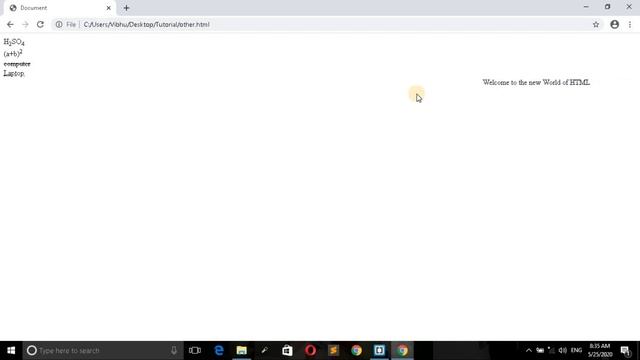Open Chrome's three-dot menu
The width and height of the screenshot is (640, 360).
(630, 24)
